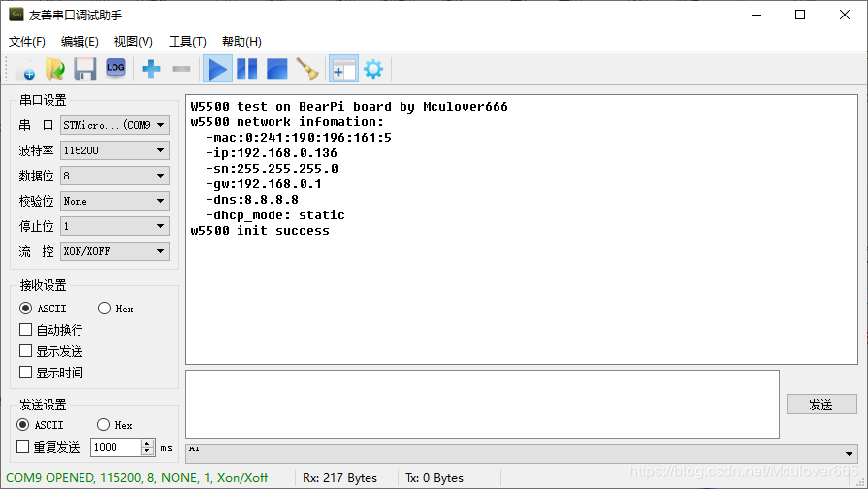Start serial port with play icon
Image resolution: width=868 pixels, height=489 pixels.
click(x=217, y=69)
